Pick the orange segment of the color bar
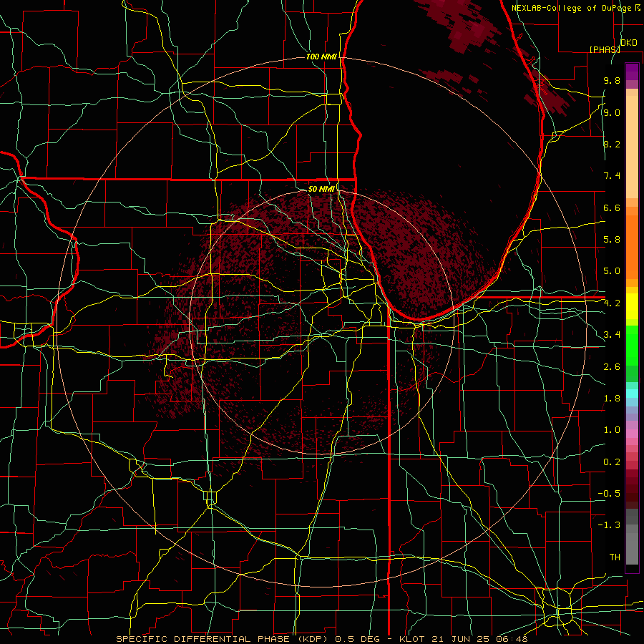Viewport: 644px width, 644px height. [632, 246]
